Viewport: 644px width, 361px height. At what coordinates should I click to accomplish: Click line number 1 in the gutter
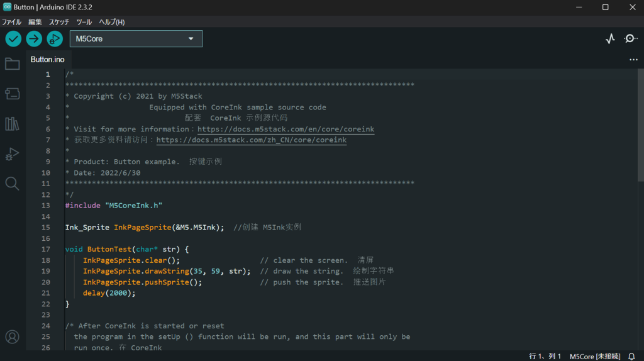pos(48,74)
